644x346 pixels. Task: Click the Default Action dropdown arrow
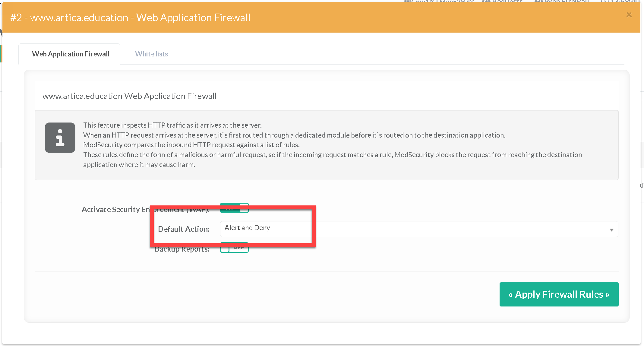pyautogui.click(x=611, y=230)
